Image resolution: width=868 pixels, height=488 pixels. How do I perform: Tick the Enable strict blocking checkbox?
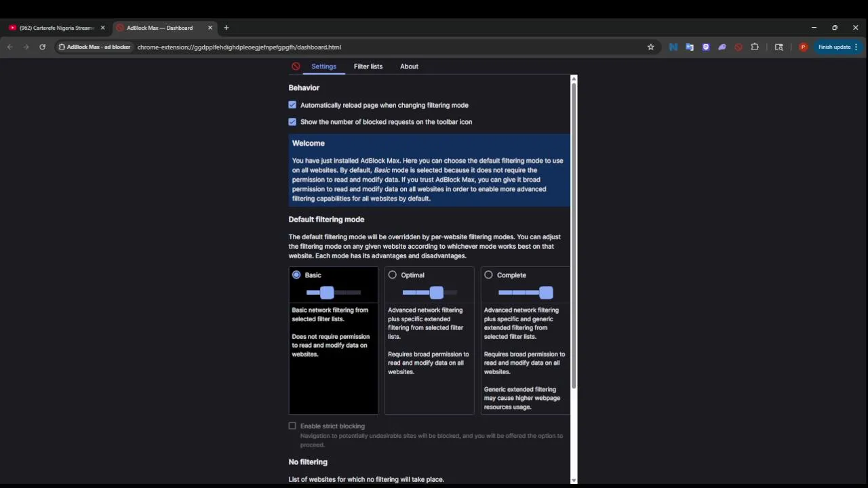292,426
